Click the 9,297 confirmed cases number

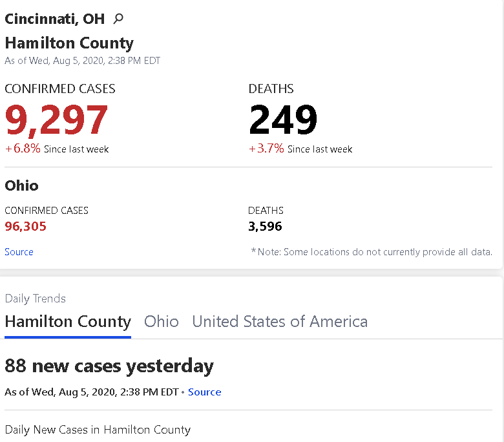(x=56, y=120)
